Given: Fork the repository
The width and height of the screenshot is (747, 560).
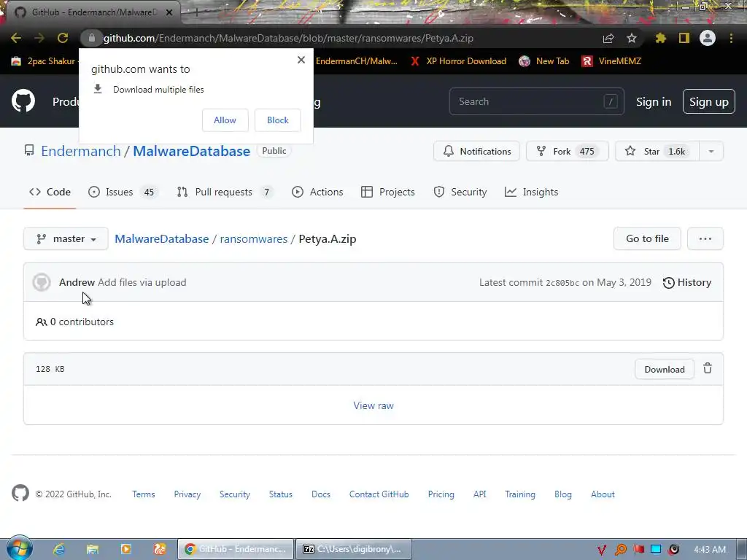Looking at the screenshot, I should [x=567, y=152].
